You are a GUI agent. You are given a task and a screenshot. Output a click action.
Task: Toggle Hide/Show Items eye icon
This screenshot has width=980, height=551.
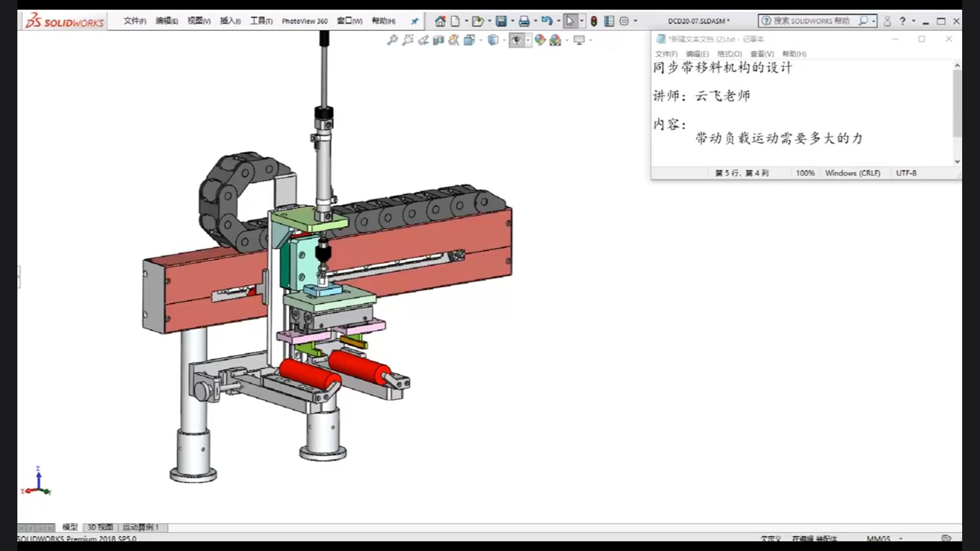pos(517,40)
